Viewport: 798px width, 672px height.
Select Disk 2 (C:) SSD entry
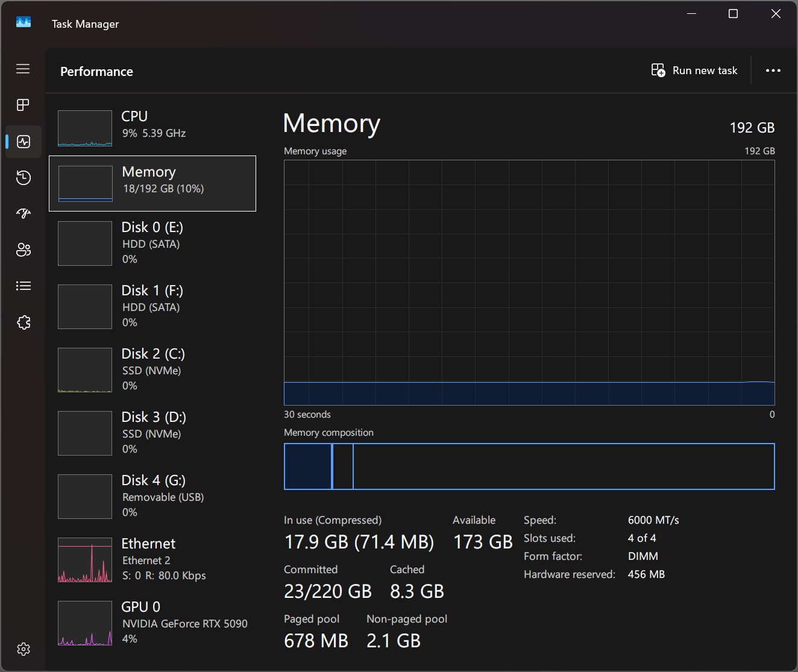152,369
